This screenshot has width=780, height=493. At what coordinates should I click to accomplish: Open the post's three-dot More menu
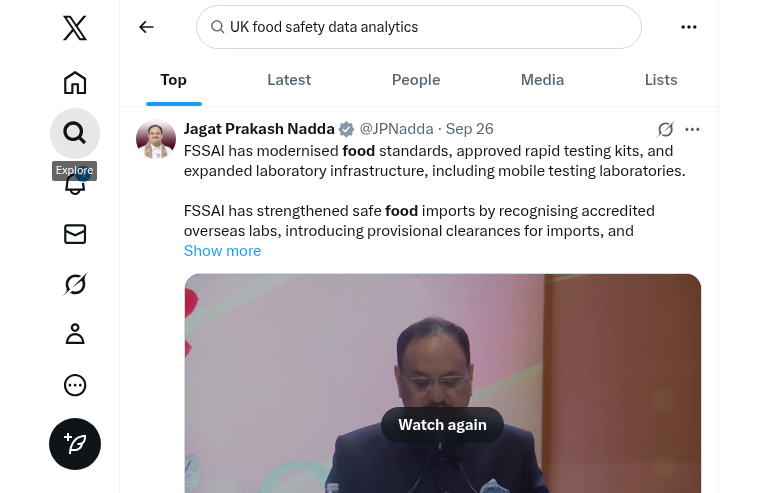[692, 129]
